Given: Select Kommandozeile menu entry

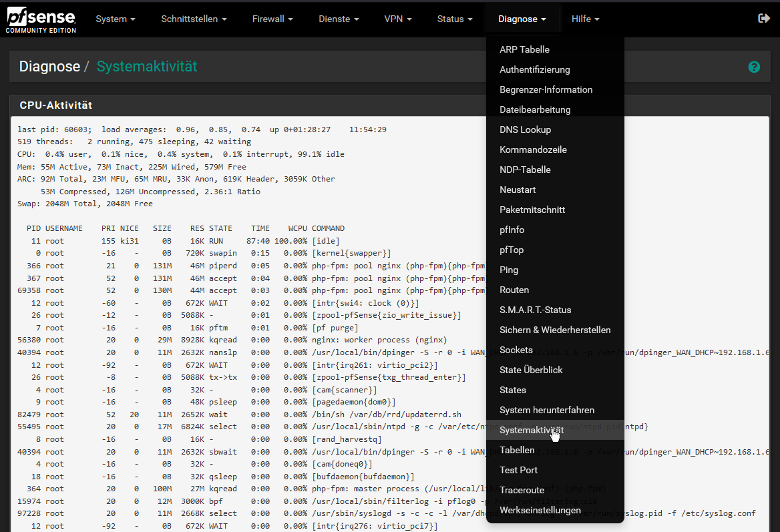Looking at the screenshot, I should point(555,150).
